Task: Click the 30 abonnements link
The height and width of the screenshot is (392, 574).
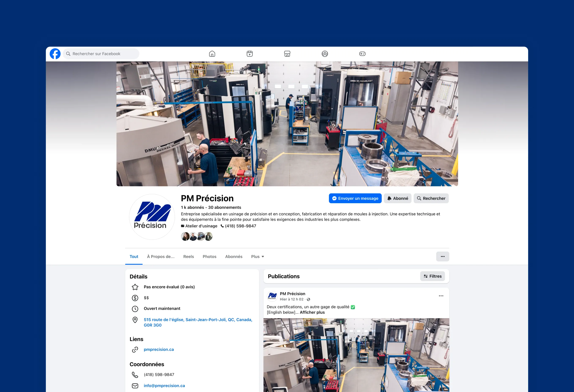Action: (x=225, y=207)
